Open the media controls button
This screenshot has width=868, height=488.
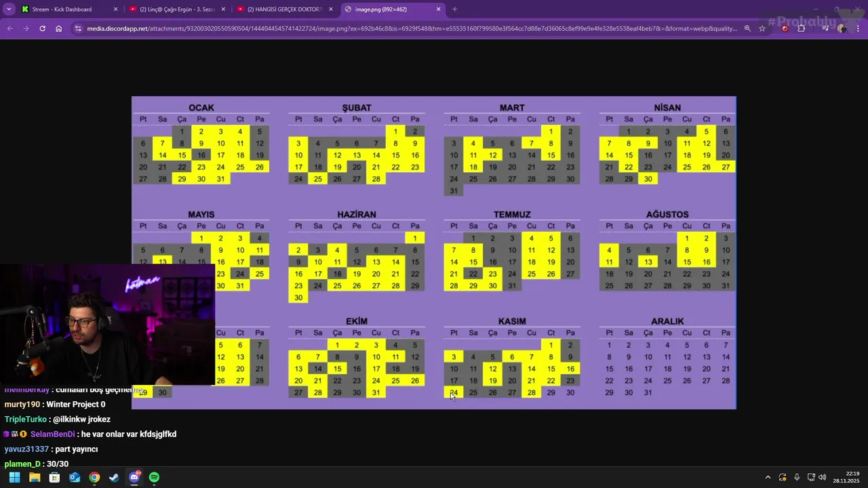pos(825,28)
